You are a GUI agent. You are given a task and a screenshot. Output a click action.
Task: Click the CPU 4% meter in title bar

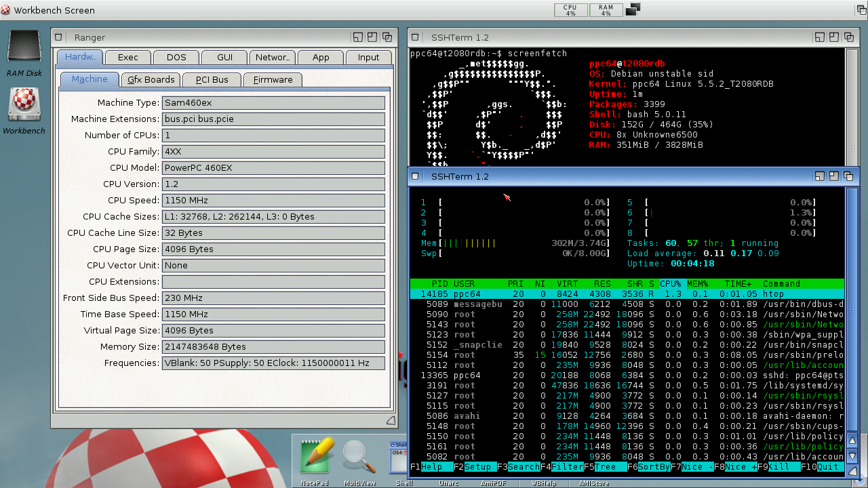[x=570, y=10]
